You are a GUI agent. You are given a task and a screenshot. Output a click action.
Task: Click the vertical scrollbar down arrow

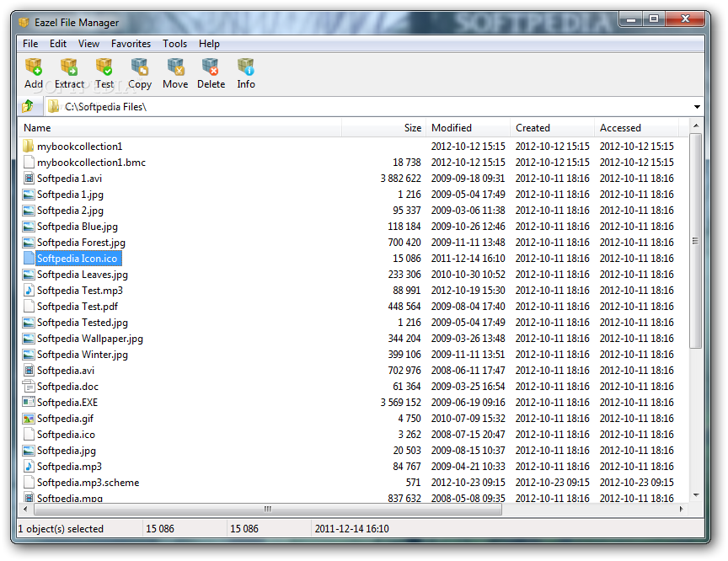pos(695,495)
